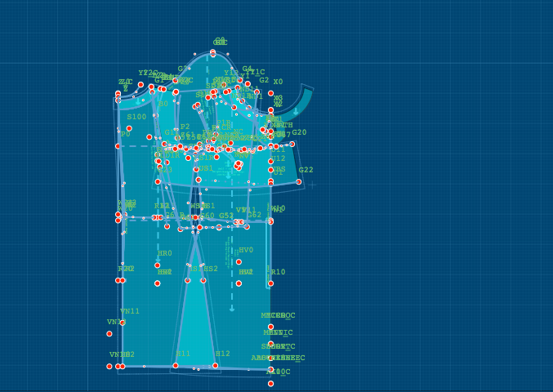Click inside the triangular dart shape
553x392 pixels.
point(196,327)
